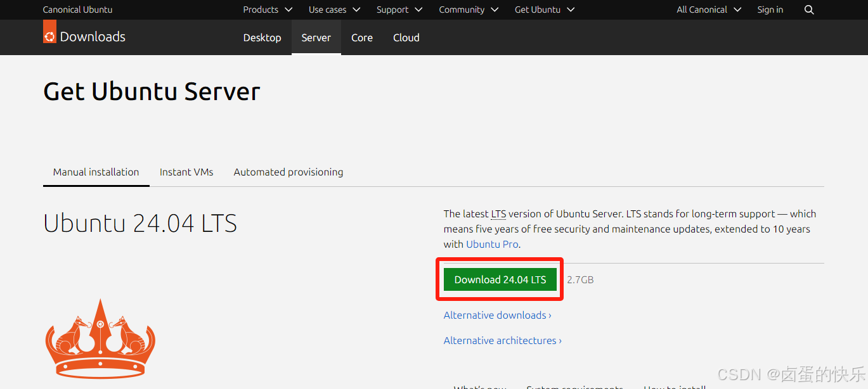Switch to the Cloud downloads tab
Screen dimensions: 868x389
406,37
